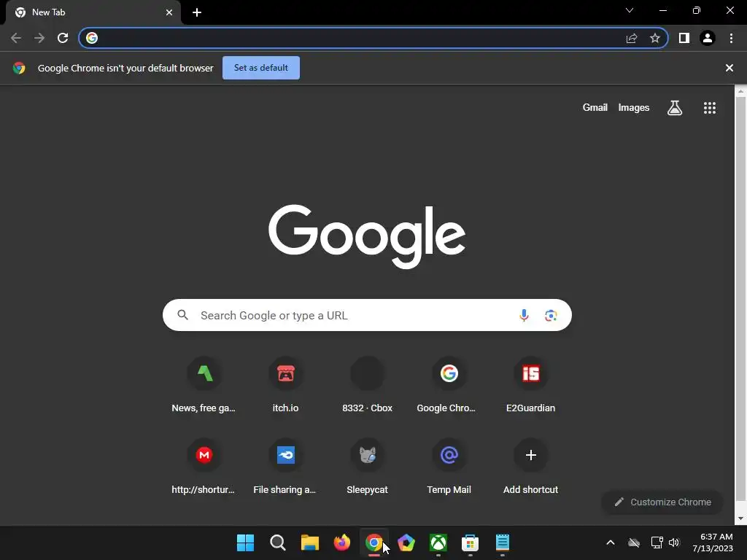Viewport: 747px width, 560px height.
Task: Open News, free ga... shortcut
Action: [204, 386]
